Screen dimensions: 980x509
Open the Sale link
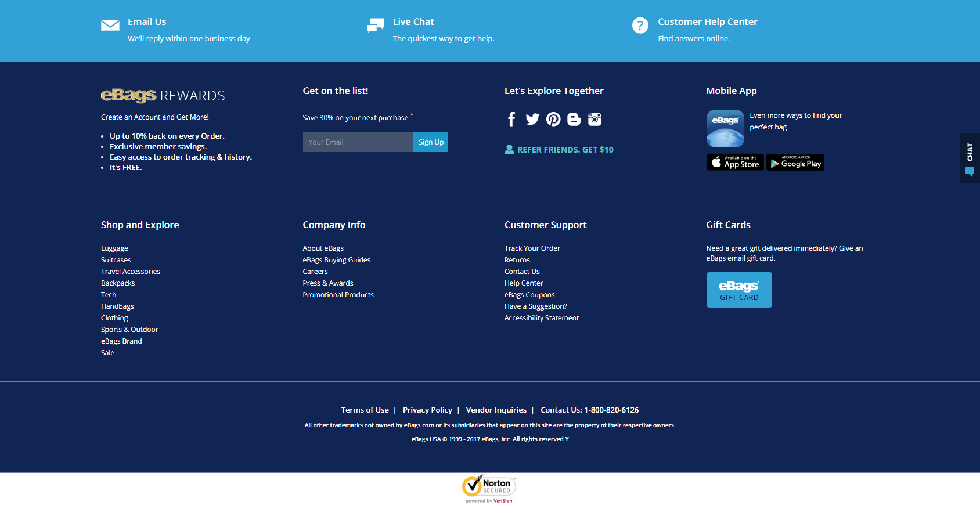point(107,353)
